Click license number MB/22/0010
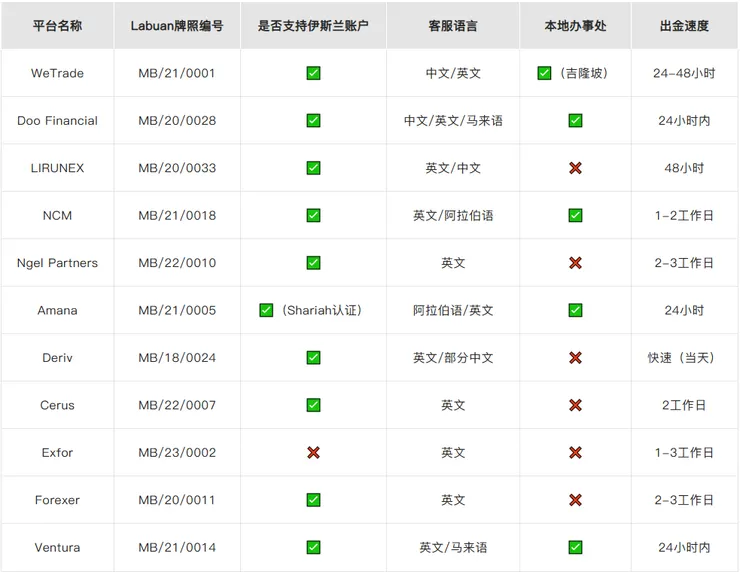740x574 pixels. point(177,263)
